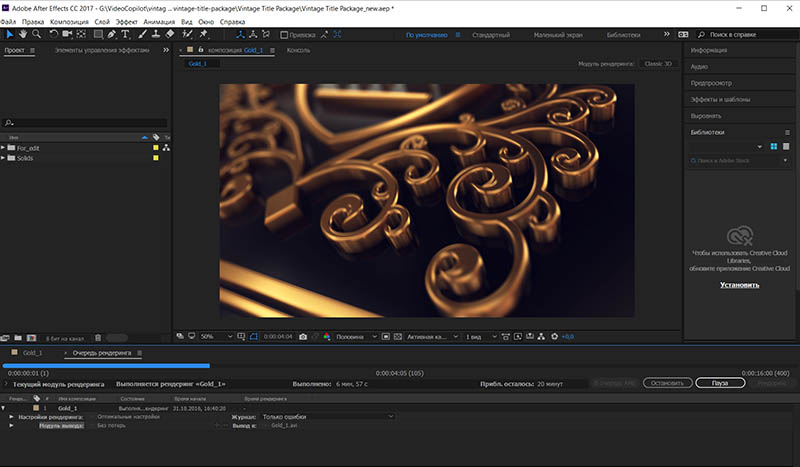Viewport: 800px width, 467px height.
Task: Click the Fast Previews icon
Action: tap(518, 337)
